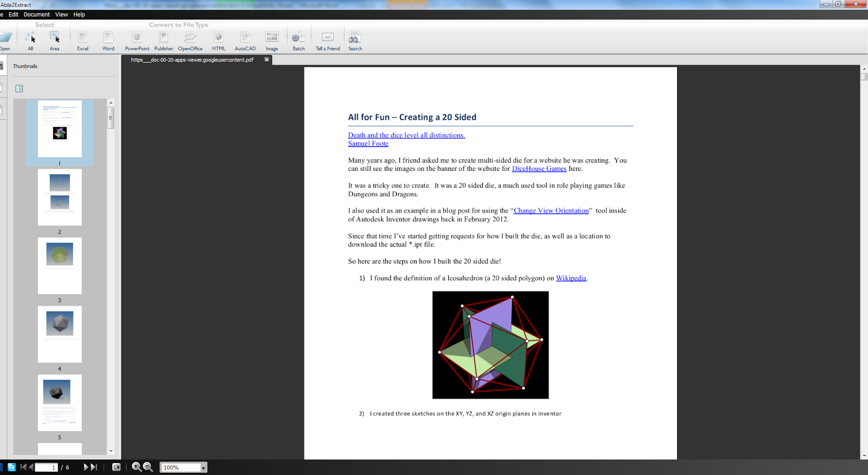Click thumbnails panel scrollbar handle
This screenshot has width=868, height=475.
pyautogui.click(x=111, y=118)
